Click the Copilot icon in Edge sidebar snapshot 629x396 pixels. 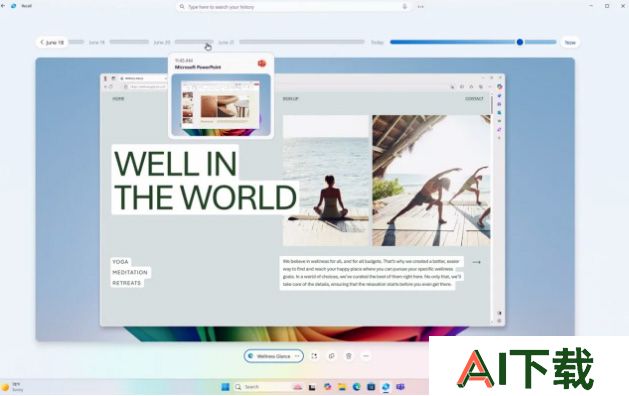point(499,86)
